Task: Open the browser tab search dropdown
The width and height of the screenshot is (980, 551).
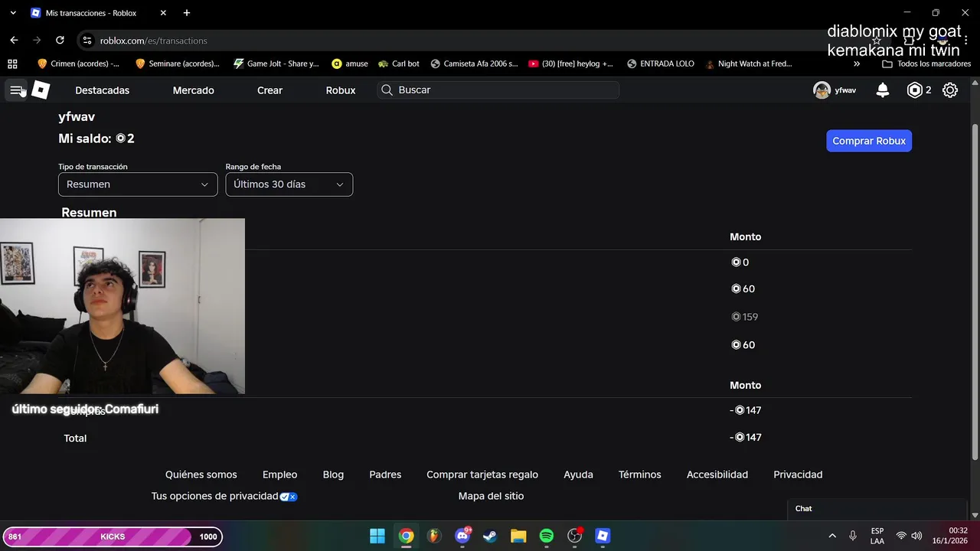Action: 13,13
